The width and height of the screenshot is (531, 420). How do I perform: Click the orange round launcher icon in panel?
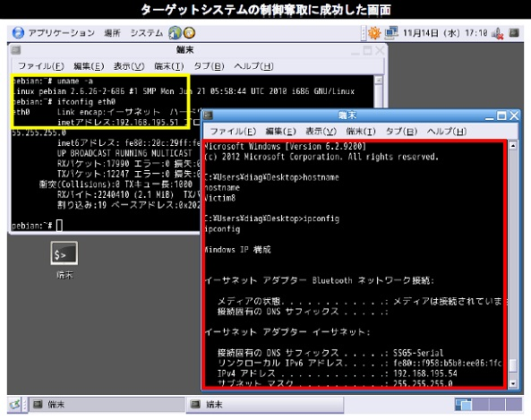point(189,33)
